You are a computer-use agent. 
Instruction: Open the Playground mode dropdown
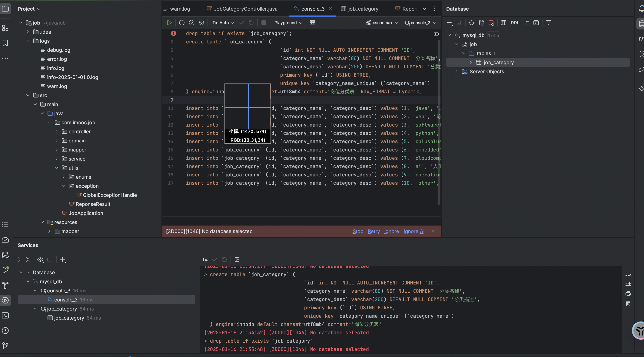(288, 23)
